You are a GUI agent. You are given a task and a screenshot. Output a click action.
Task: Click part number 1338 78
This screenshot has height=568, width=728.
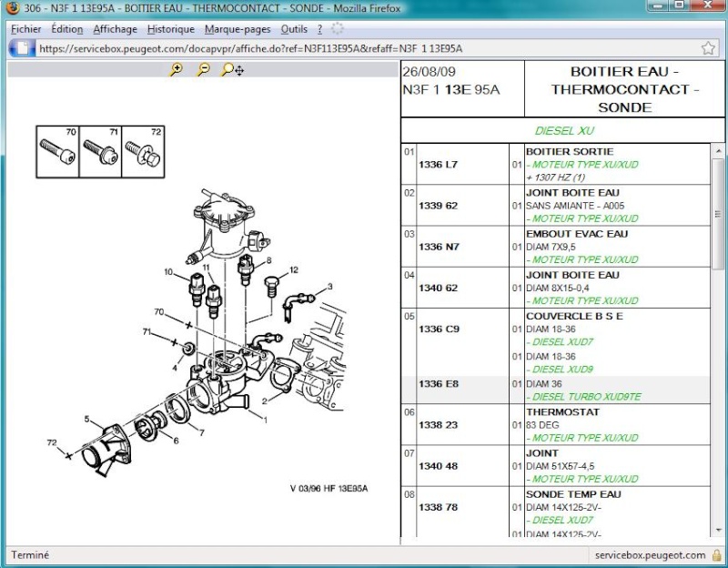[x=438, y=507]
